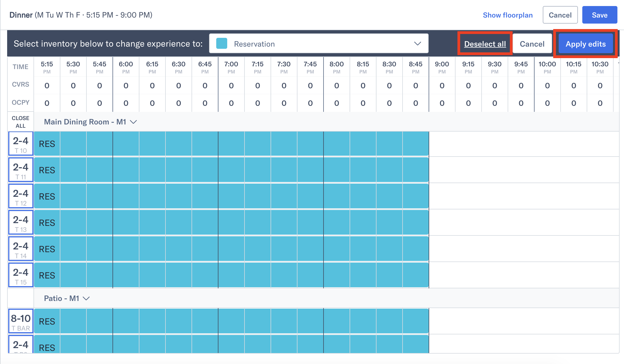The height and width of the screenshot is (364, 624).
Task: Click the chevron next to Main Dining Room - M1
Action: [134, 122]
